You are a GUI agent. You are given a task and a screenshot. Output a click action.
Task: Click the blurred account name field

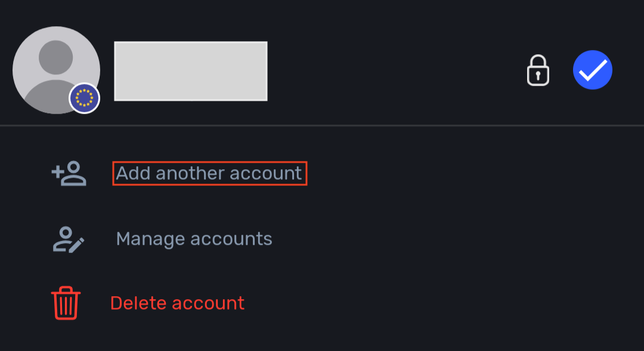coord(191,71)
